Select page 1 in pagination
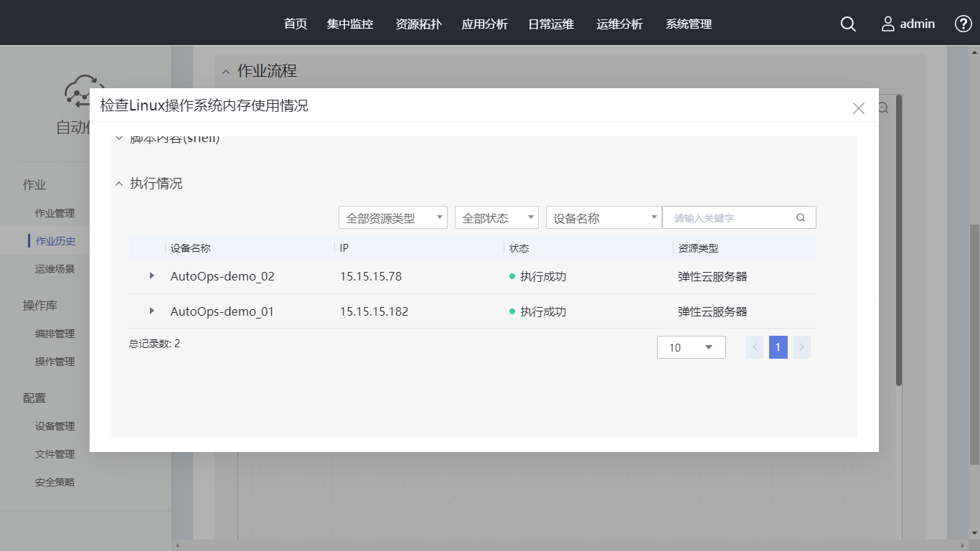980x551 pixels. tap(778, 347)
